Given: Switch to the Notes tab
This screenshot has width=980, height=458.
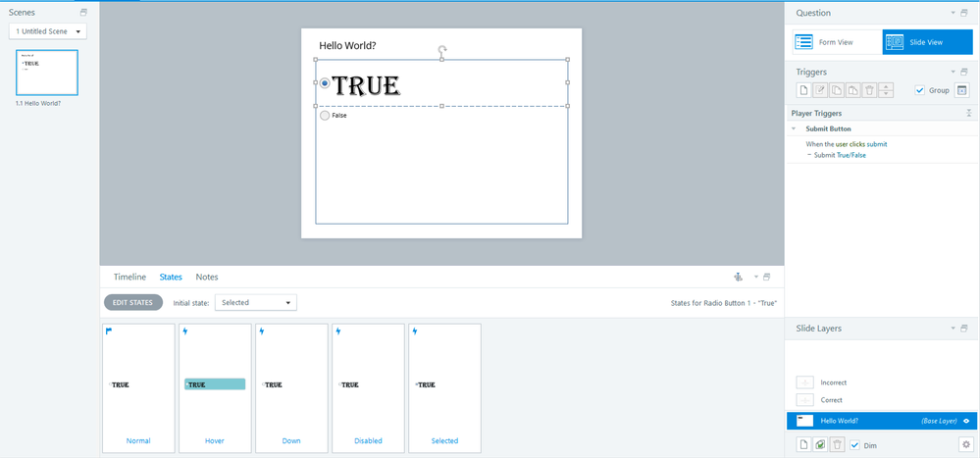Looking at the screenshot, I should click(207, 277).
